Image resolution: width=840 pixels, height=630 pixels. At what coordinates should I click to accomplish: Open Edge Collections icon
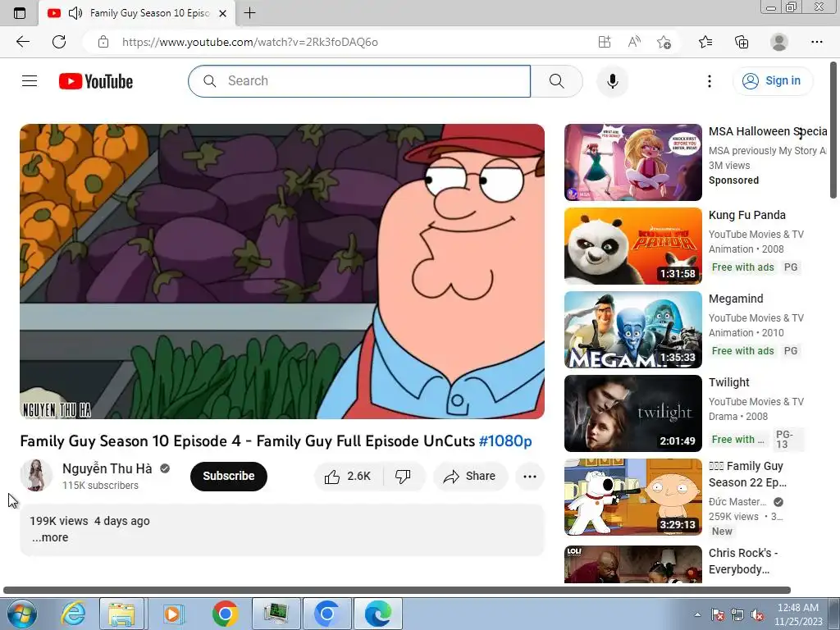click(742, 42)
